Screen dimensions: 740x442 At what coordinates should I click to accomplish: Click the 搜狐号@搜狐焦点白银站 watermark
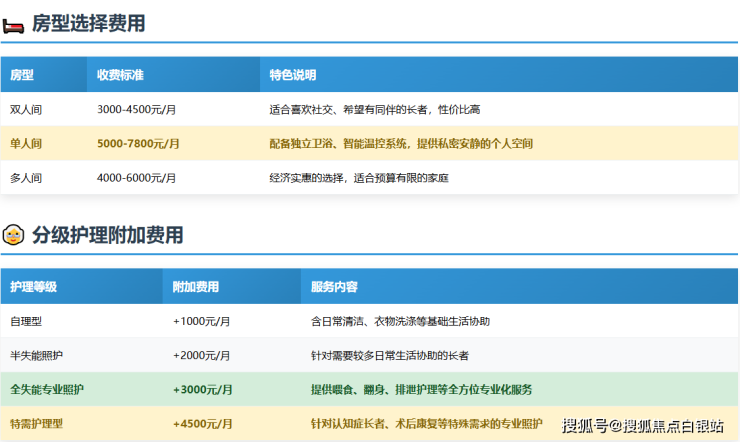(x=642, y=426)
